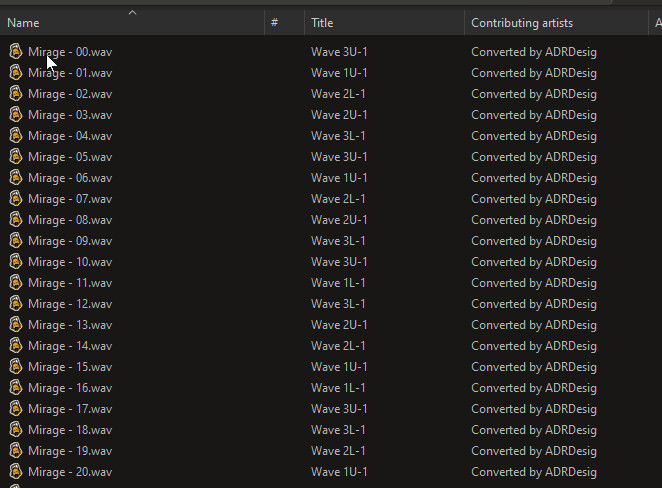The image size is (662, 488).
Task: Select file name Mirage - 00.wav
Action: click(70, 52)
